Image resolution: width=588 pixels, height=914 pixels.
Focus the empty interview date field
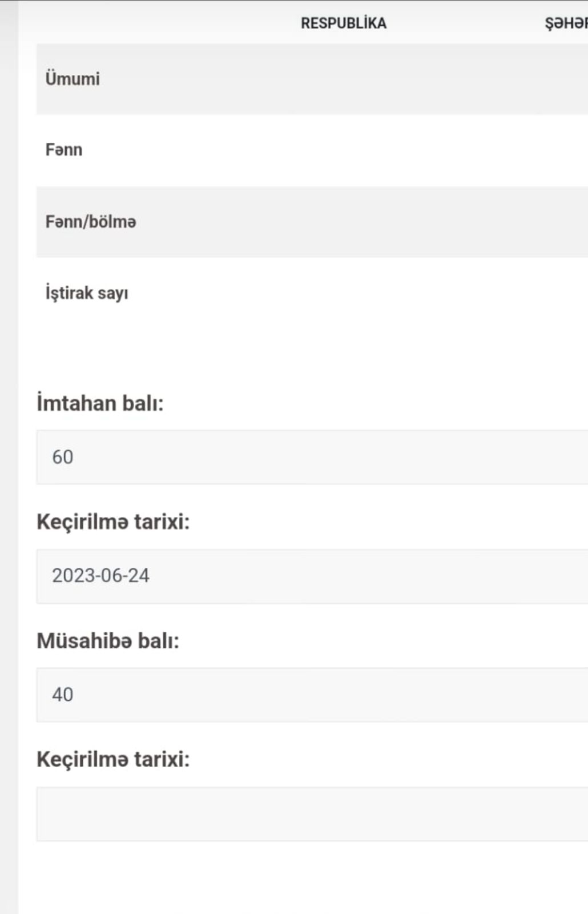click(x=312, y=813)
